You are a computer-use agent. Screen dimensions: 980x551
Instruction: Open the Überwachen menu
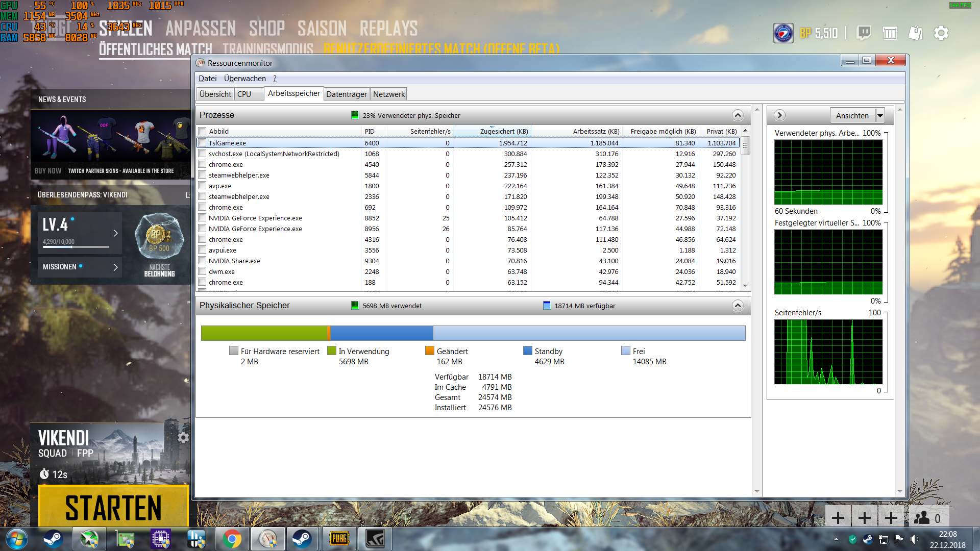[x=244, y=79]
